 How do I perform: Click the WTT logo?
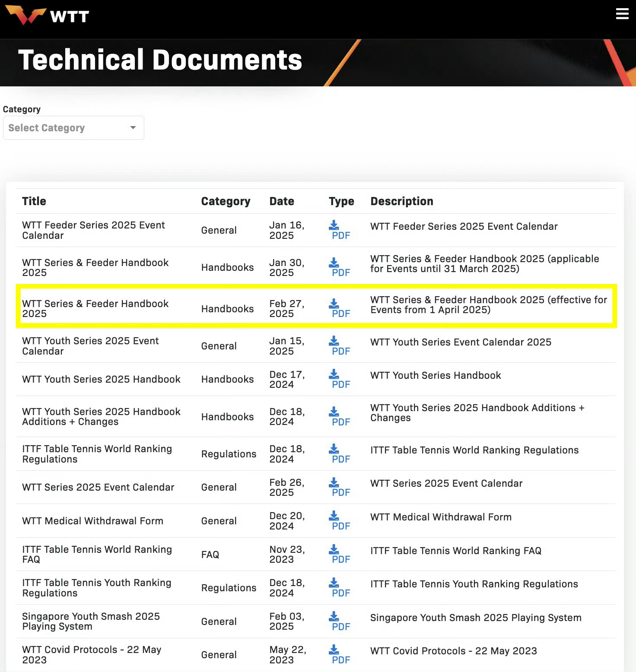(47, 16)
